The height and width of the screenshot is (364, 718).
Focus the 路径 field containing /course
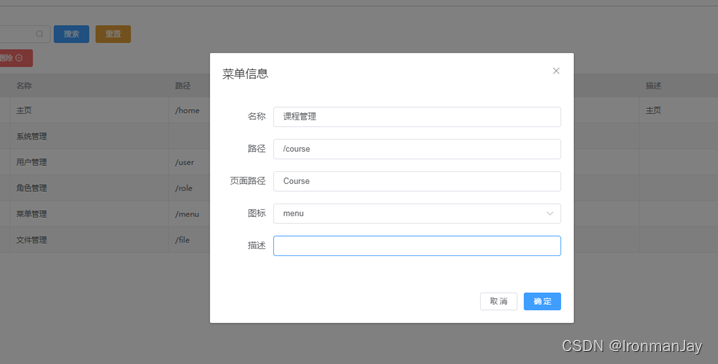pyautogui.click(x=417, y=149)
